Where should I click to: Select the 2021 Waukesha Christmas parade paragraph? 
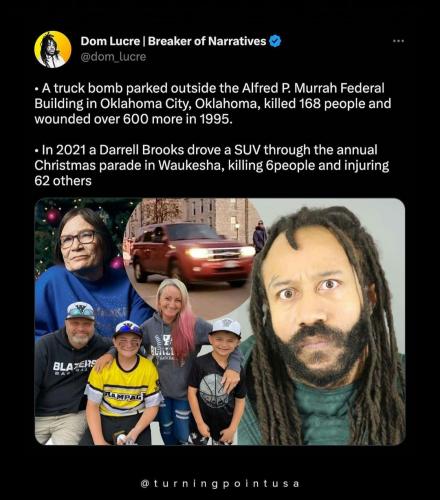point(212,165)
